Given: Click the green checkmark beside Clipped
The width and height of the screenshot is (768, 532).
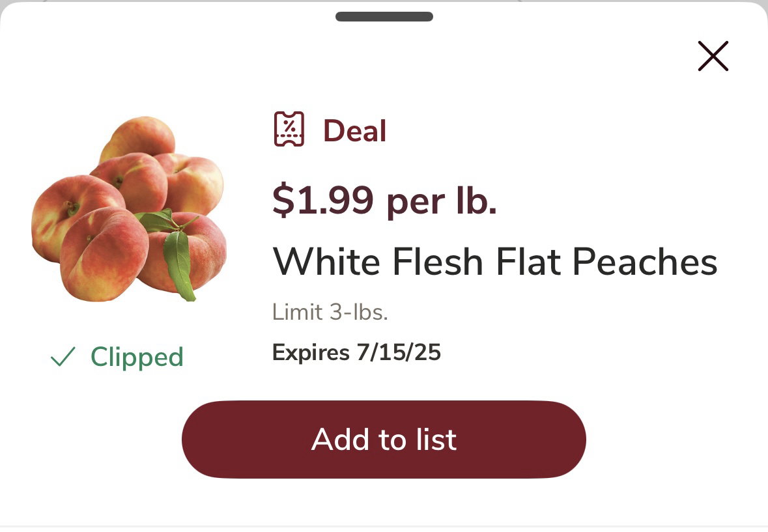Looking at the screenshot, I should (x=63, y=357).
